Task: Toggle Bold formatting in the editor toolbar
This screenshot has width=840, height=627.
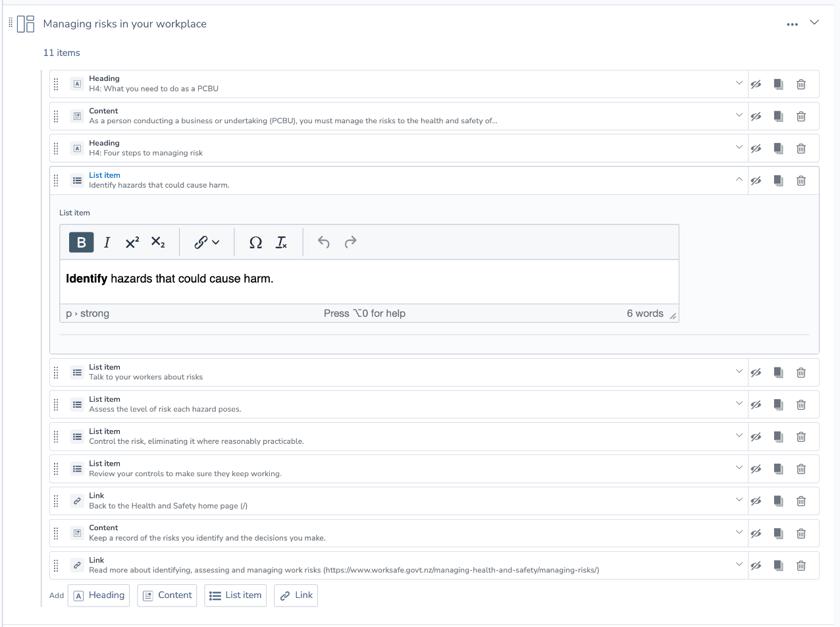Action: 81,242
